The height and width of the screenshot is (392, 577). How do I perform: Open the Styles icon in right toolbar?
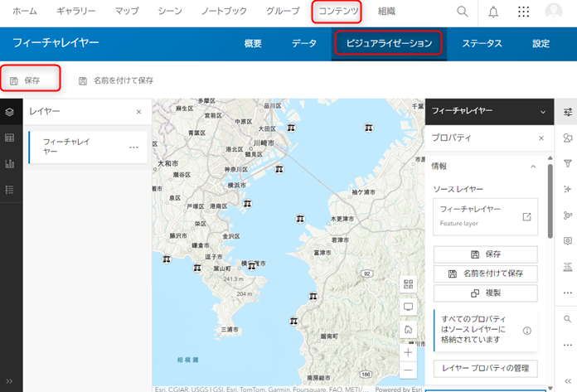tap(568, 138)
